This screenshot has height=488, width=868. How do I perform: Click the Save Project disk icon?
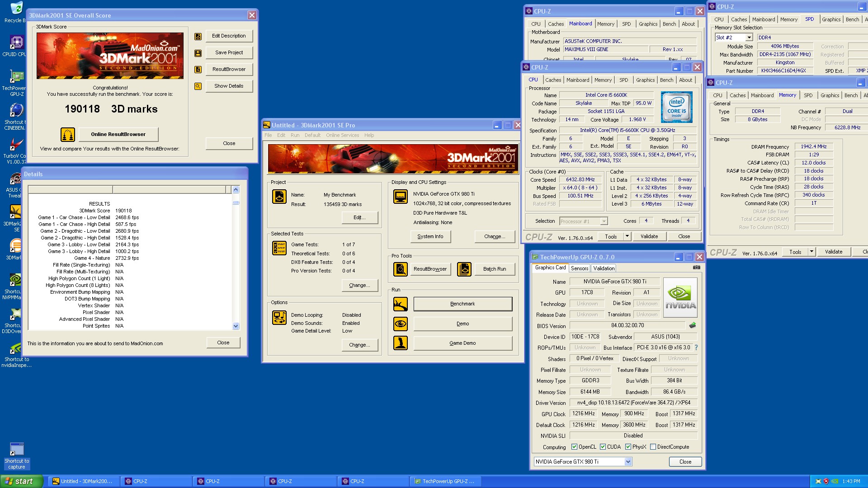(198, 53)
